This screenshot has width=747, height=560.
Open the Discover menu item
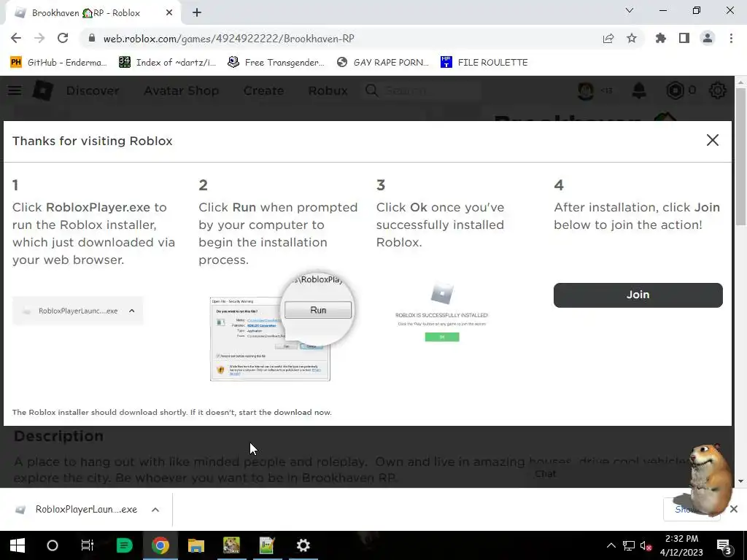(x=93, y=90)
